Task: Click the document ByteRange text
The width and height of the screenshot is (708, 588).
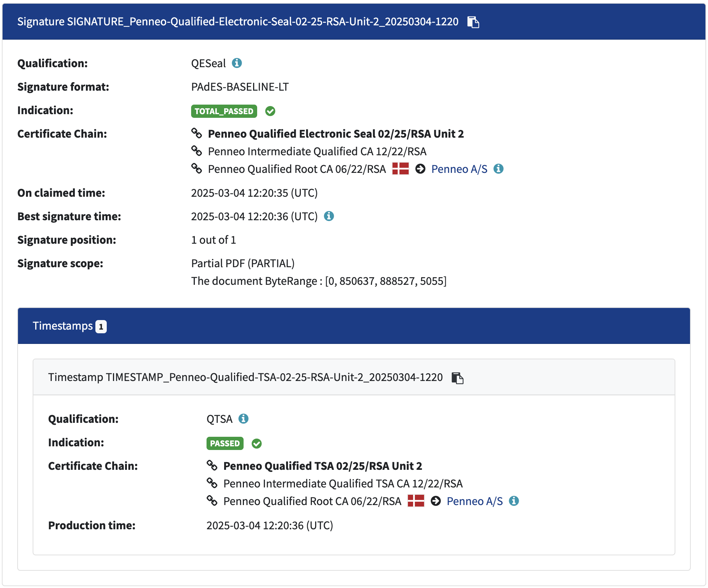Action: [x=319, y=281]
